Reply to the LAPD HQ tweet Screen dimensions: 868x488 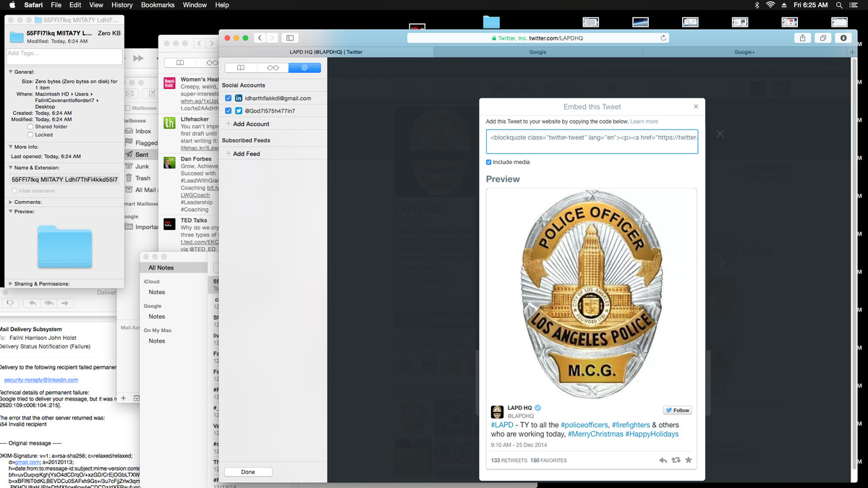[x=663, y=460]
